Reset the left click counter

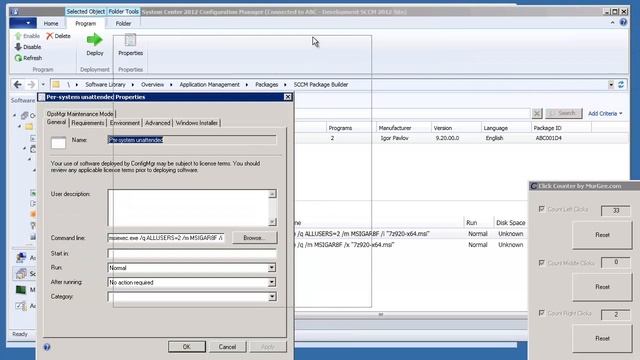click(x=602, y=235)
